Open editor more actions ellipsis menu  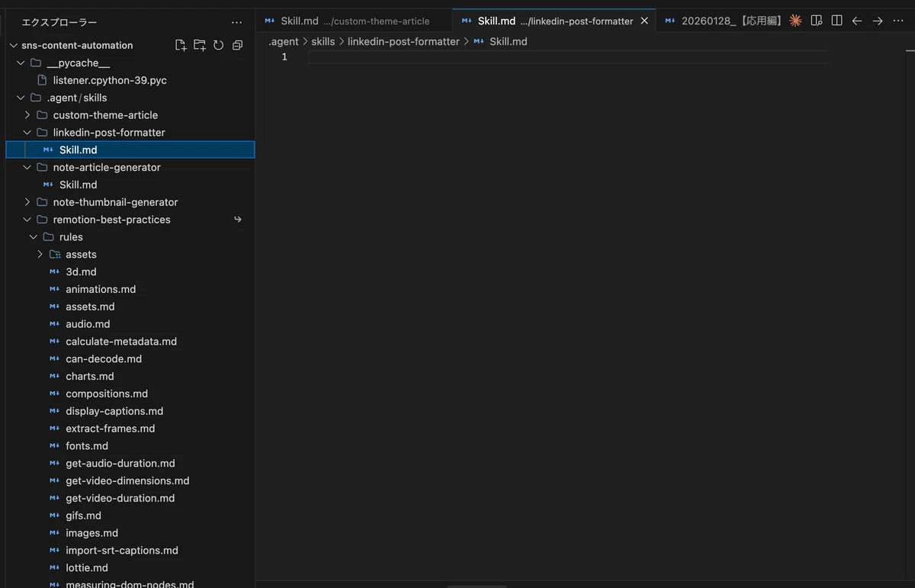coord(898,21)
